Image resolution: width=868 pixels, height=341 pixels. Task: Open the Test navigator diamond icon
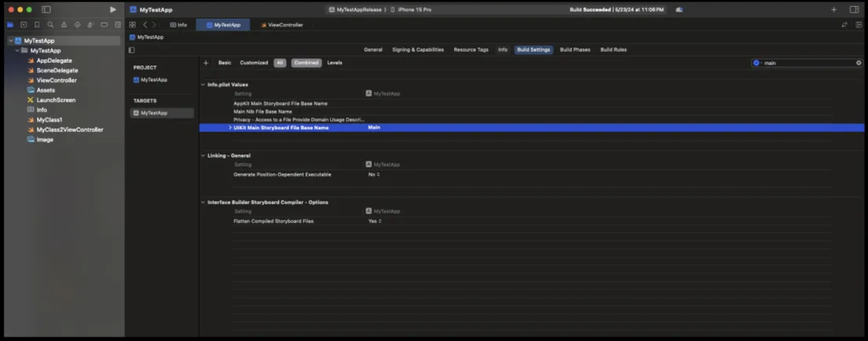click(77, 25)
